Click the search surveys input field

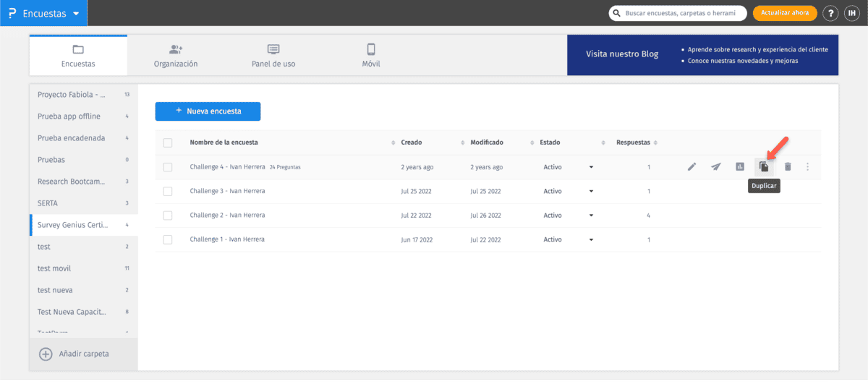point(681,13)
